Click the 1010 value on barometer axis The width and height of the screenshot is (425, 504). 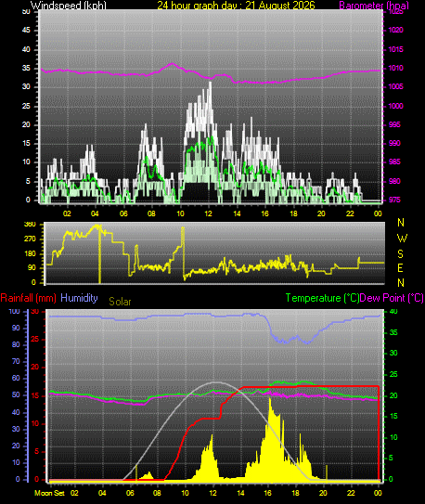(395, 68)
